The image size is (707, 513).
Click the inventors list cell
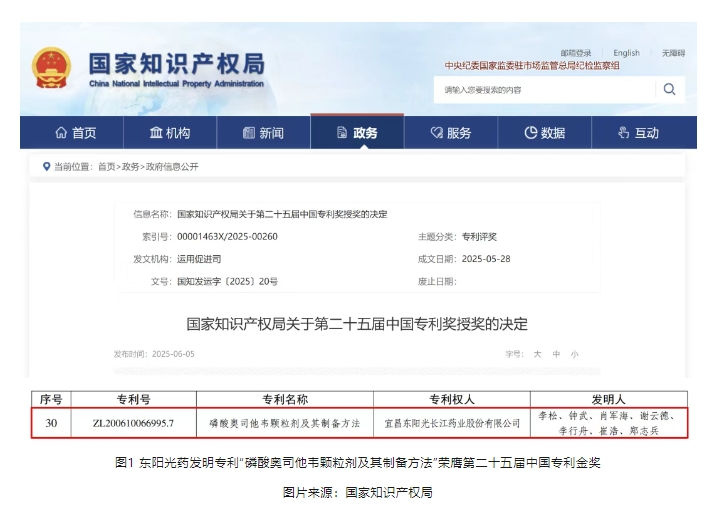click(x=609, y=423)
